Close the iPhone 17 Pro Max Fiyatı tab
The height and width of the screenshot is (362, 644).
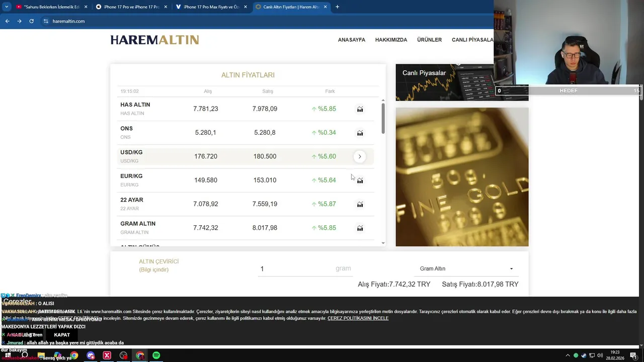coord(246,7)
